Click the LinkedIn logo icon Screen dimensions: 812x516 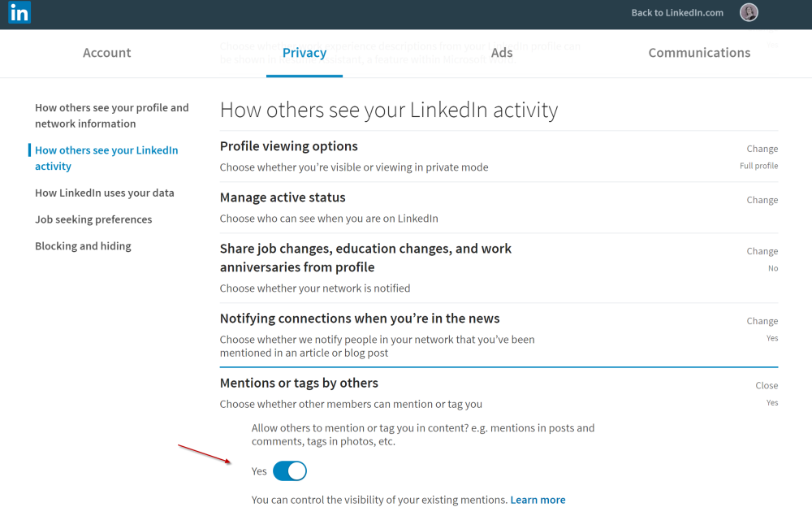(x=19, y=12)
